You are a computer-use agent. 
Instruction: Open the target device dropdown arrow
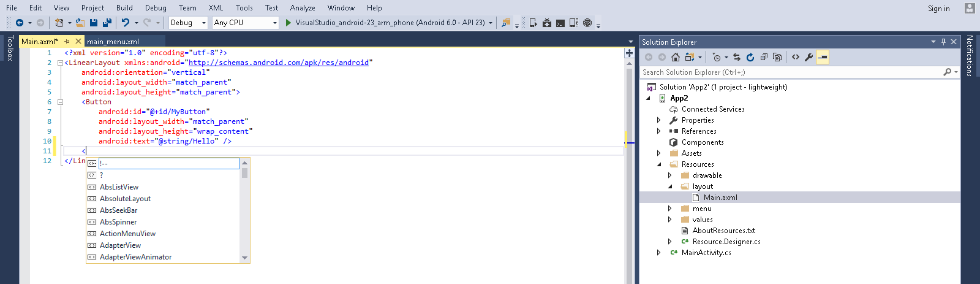click(x=491, y=23)
